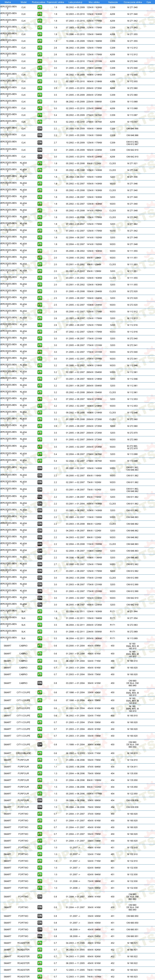The width and height of the screenshot is (155, 980).
Task: Click the petrol icon for CITY-COUPE 52kW / 71KM
Action: 40,716
